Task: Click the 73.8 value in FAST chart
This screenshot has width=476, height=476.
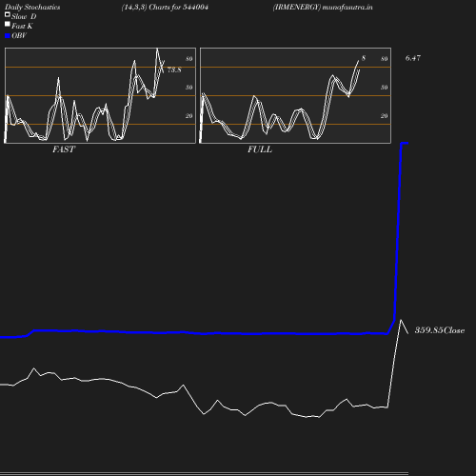Action: [x=174, y=69]
